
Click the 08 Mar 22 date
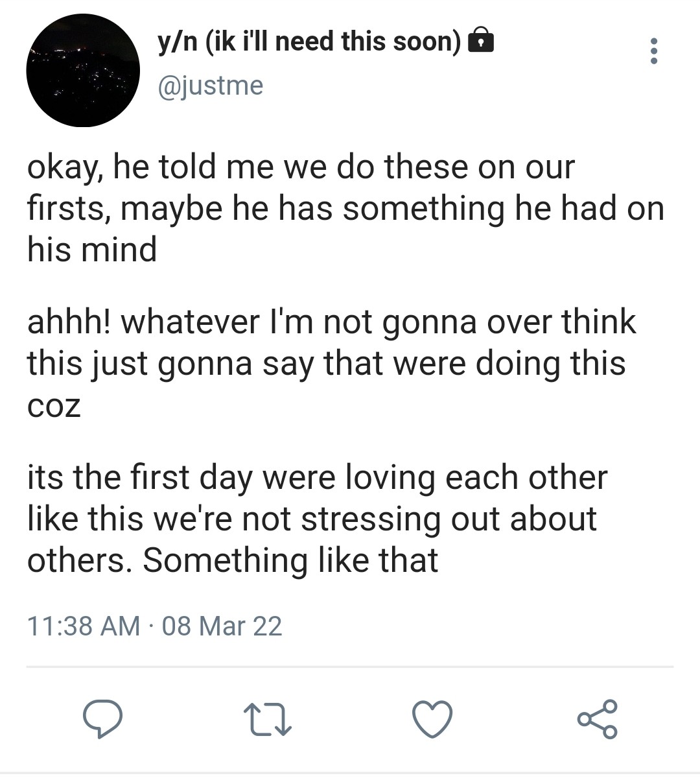pos(222,626)
